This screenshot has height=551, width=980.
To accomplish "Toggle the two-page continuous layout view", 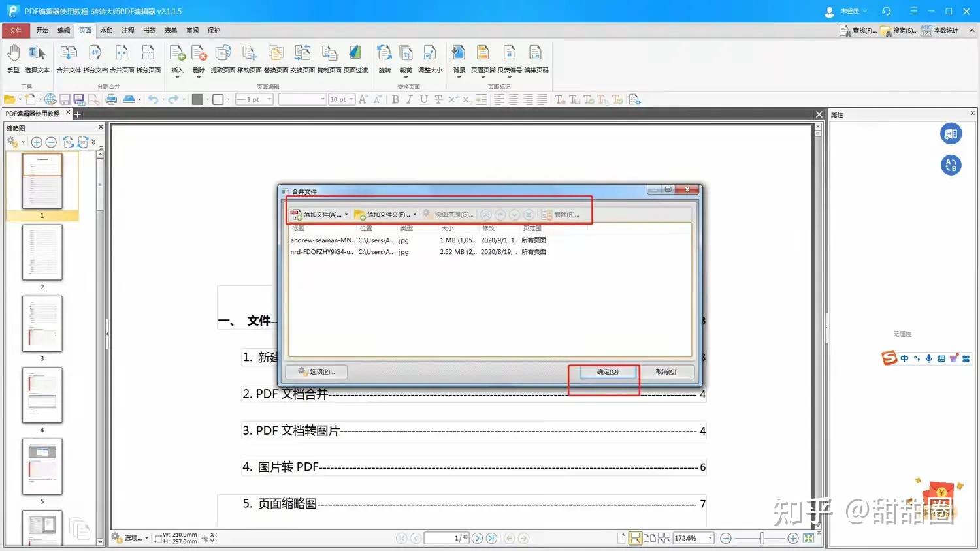I will pyautogui.click(x=664, y=538).
